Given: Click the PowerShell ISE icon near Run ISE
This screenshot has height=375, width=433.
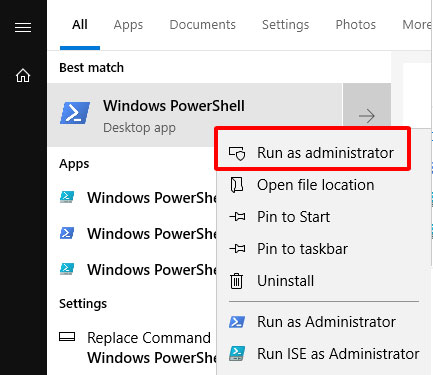Looking at the screenshot, I should 237,353.
